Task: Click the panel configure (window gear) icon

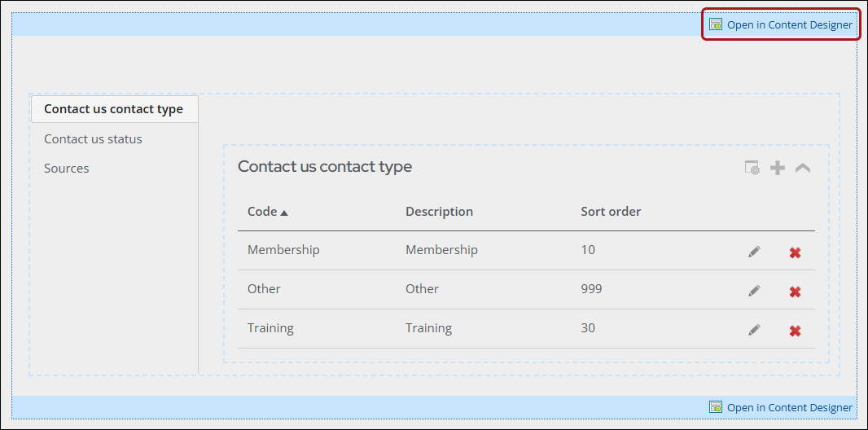Action: click(752, 168)
